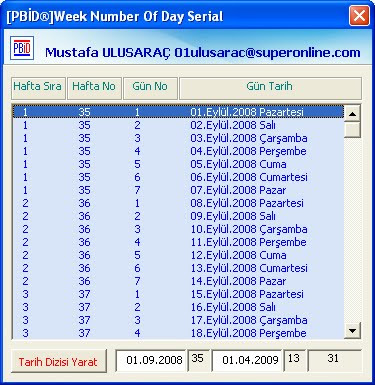Select row 08.Eylül.2008 Pazartesi
The image size is (375, 385).
pyautogui.click(x=178, y=203)
